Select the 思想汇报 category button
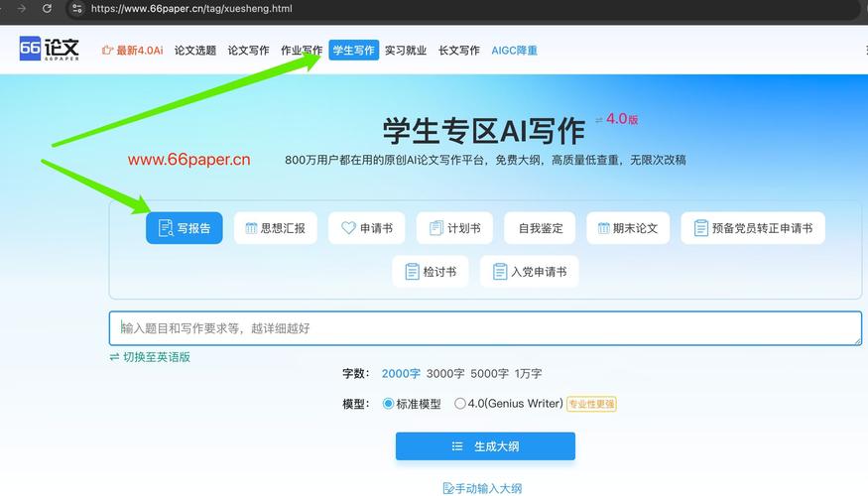This screenshot has height=496, width=868. click(276, 228)
